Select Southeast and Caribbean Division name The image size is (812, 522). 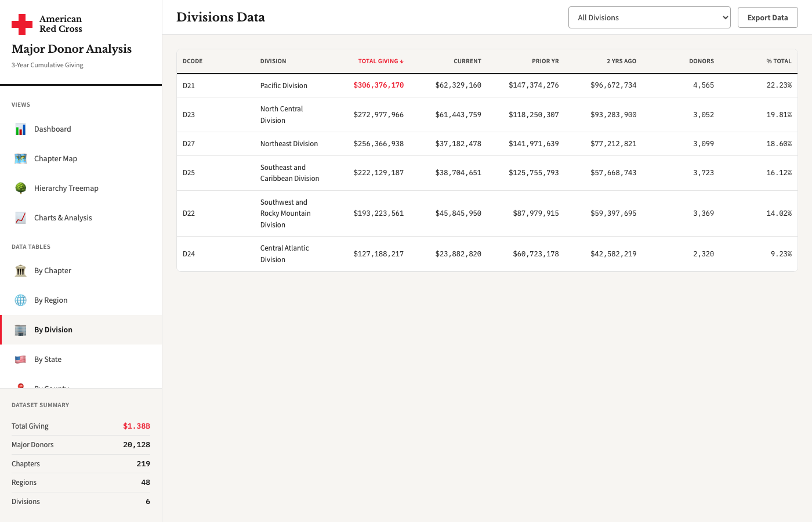pyautogui.click(x=289, y=173)
